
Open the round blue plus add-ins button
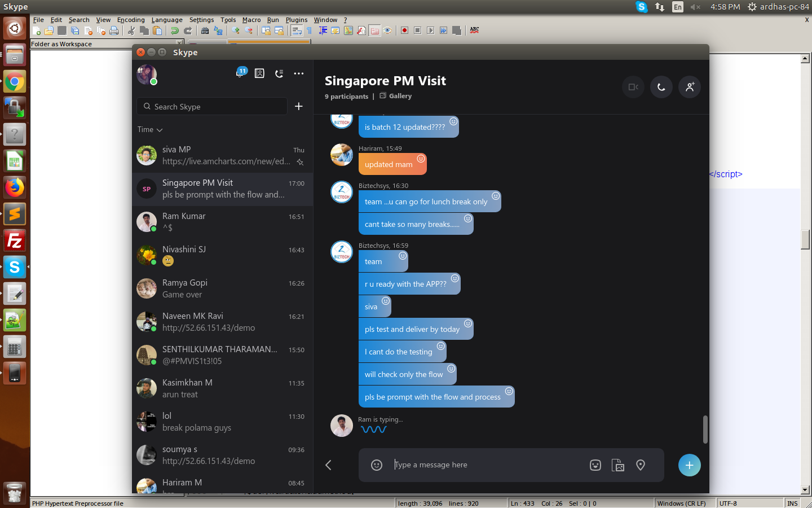click(x=689, y=465)
